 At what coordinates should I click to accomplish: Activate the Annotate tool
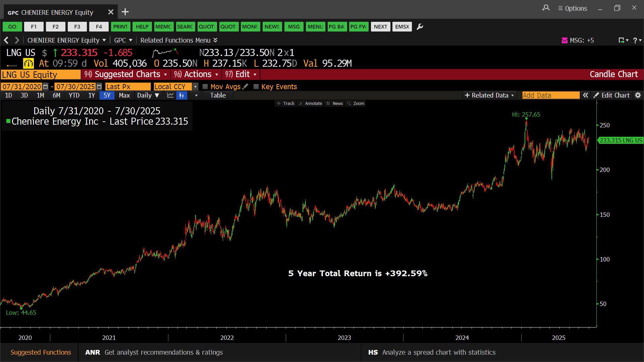tap(311, 103)
